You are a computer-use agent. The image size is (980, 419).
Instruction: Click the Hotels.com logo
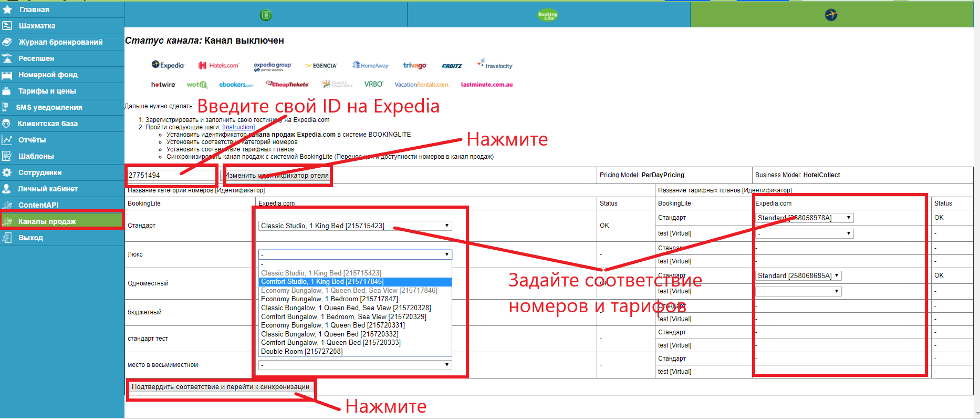(x=218, y=65)
